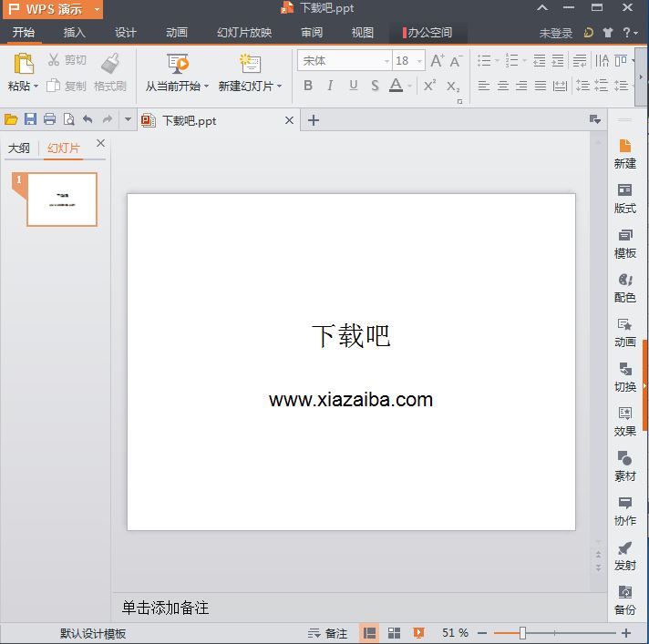Viewport: 649px width, 644px height.
Task: Expand 新建幻灯片 dropdown arrow
Action: 280,86
